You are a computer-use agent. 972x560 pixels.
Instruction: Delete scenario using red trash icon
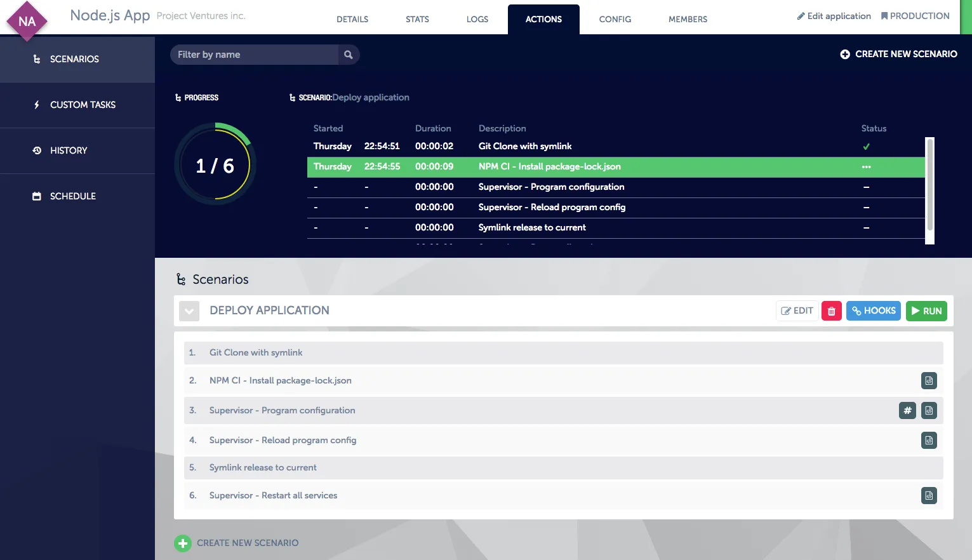point(831,311)
